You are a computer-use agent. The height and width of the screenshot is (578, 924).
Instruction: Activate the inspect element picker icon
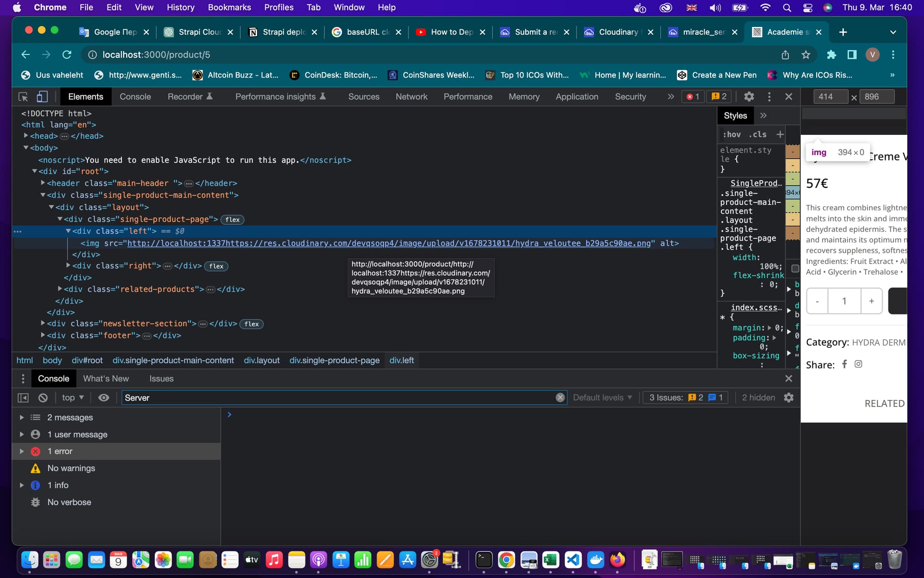23,97
